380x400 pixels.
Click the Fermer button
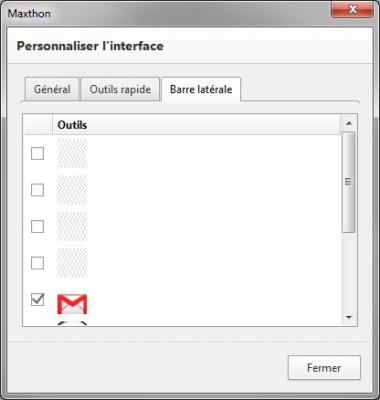324,368
